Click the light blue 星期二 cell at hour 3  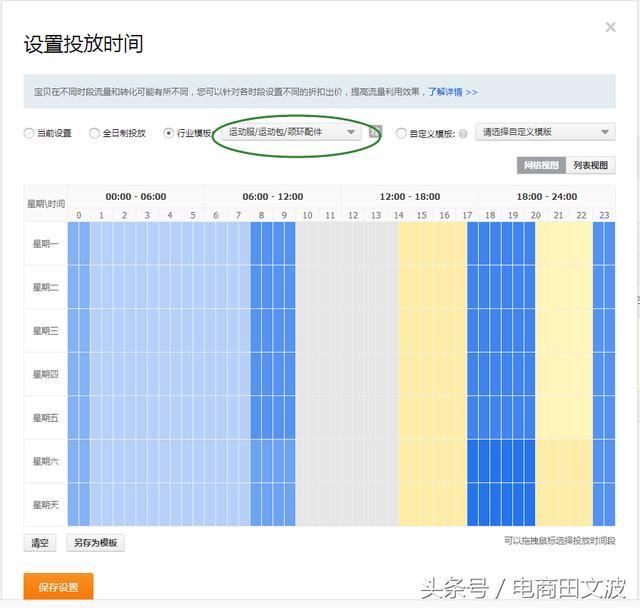point(147,287)
